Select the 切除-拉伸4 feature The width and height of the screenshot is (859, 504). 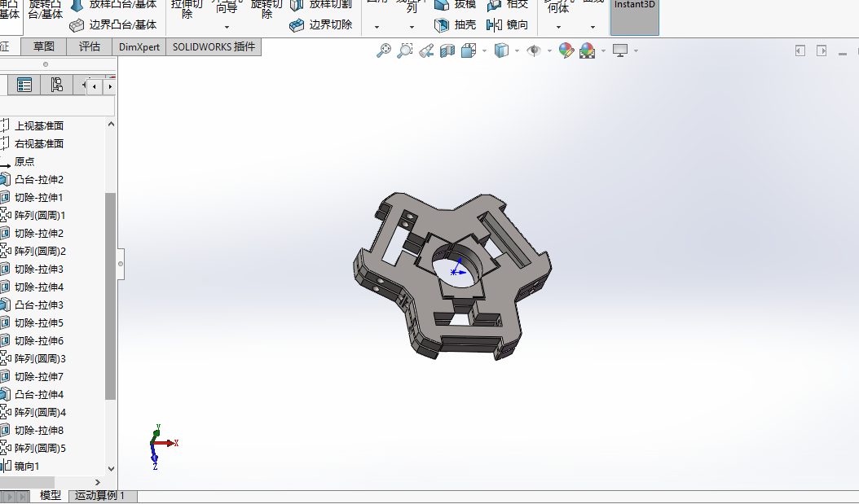point(39,287)
